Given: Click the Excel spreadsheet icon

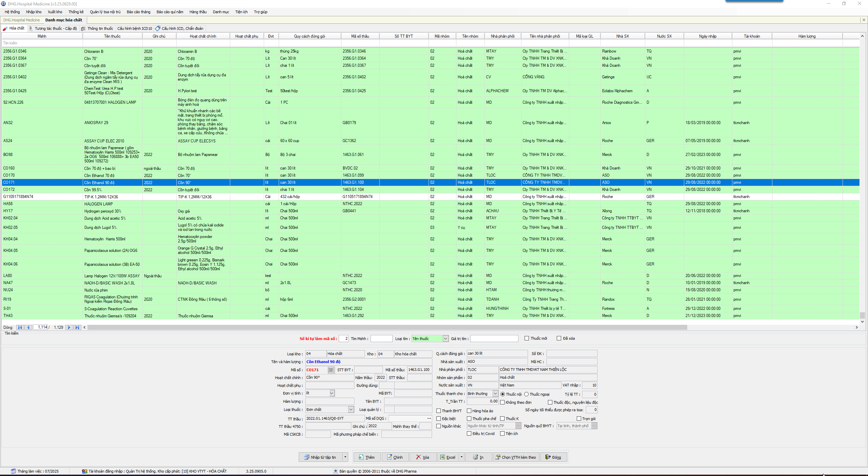Looking at the screenshot, I should tap(442, 457).
